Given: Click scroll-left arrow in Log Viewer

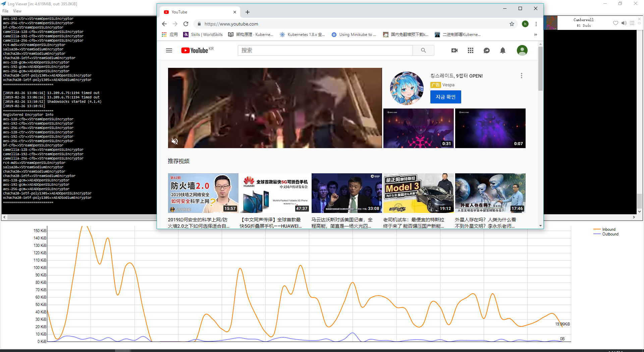Looking at the screenshot, I should (4, 217).
